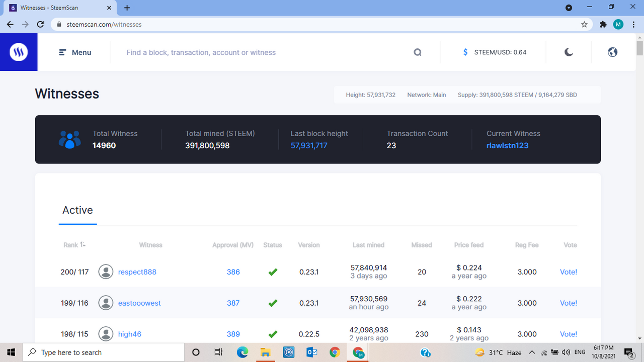Click the Missed column header
Screen dimensions: 644x362
tap(422, 245)
